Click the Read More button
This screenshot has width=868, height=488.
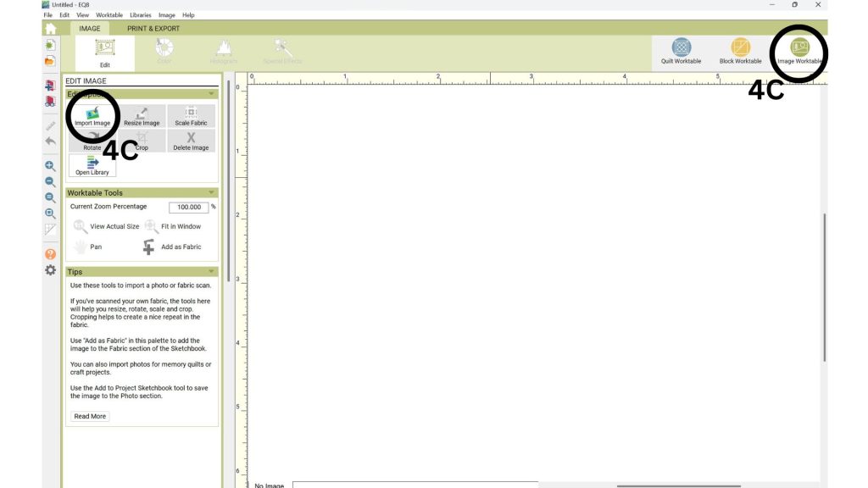coord(90,416)
